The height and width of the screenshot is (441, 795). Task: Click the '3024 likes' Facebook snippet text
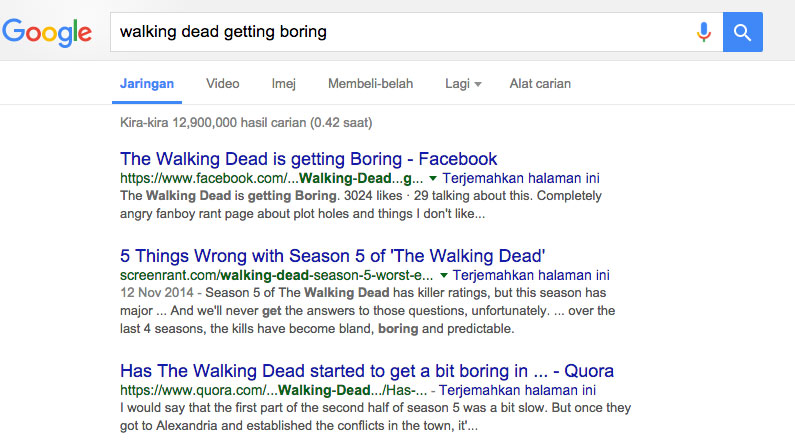[x=373, y=196]
